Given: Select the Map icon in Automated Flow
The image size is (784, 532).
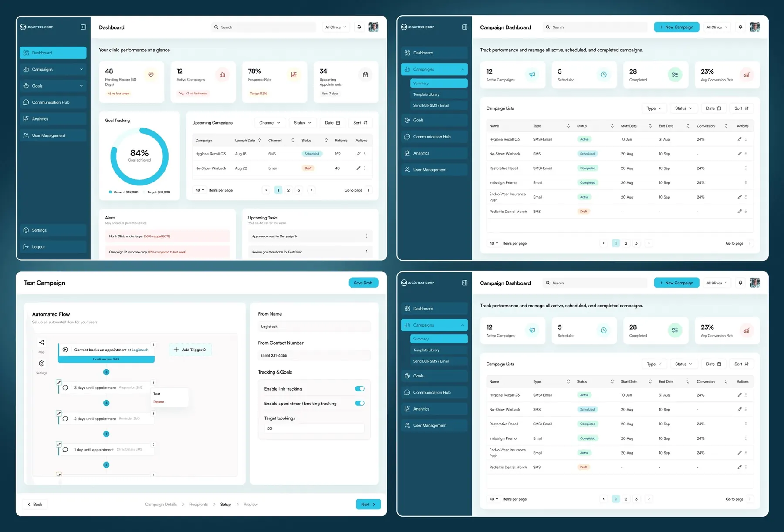Looking at the screenshot, I should click(x=41, y=343).
